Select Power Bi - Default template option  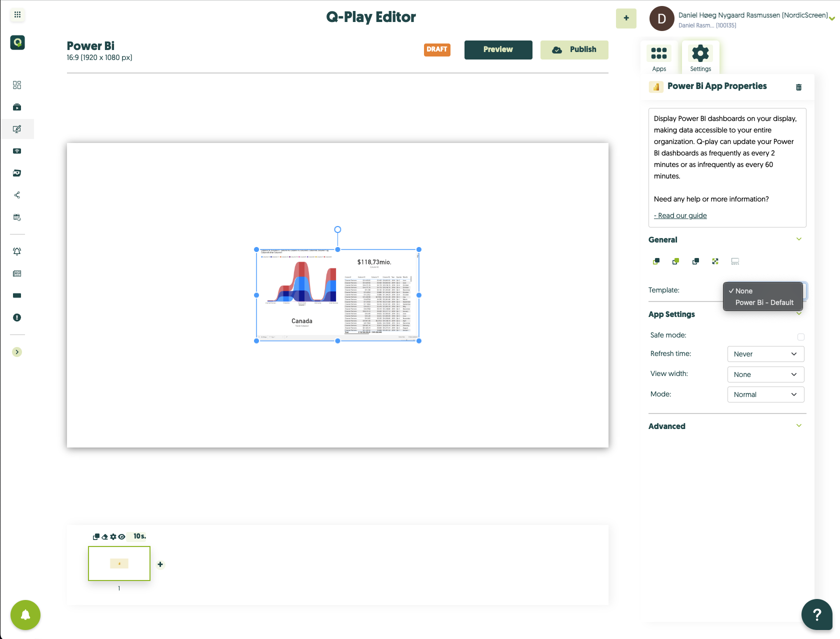tap(763, 302)
